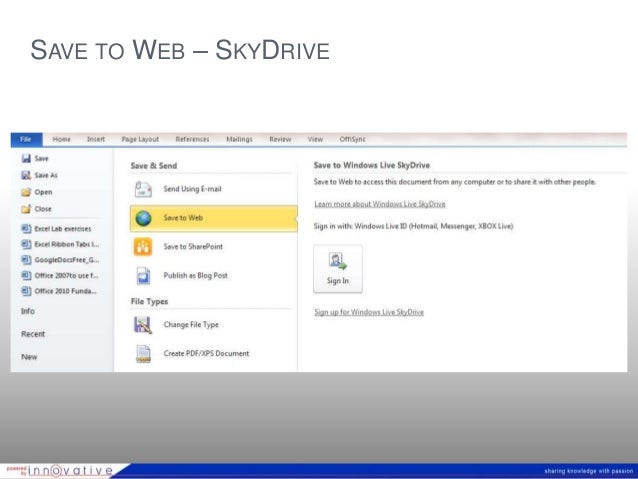
Task: Click Word icon beside GoogleDocsFree_G
Action: (x=26, y=260)
